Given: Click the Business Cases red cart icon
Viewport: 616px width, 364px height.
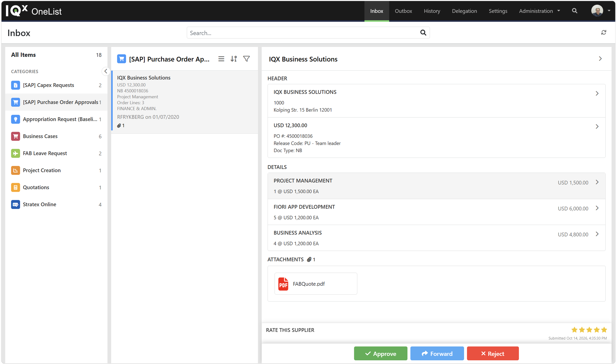Looking at the screenshot, I should [x=15, y=136].
